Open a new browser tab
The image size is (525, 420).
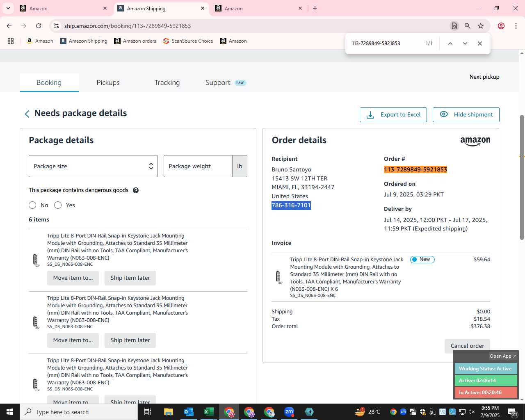click(x=315, y=8)
